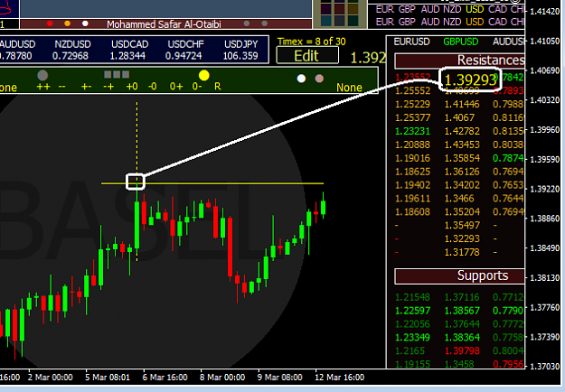This screenshot has width=565, height=392.
Task: Click the resistance value 1.35854
Action: coord(462,158)
